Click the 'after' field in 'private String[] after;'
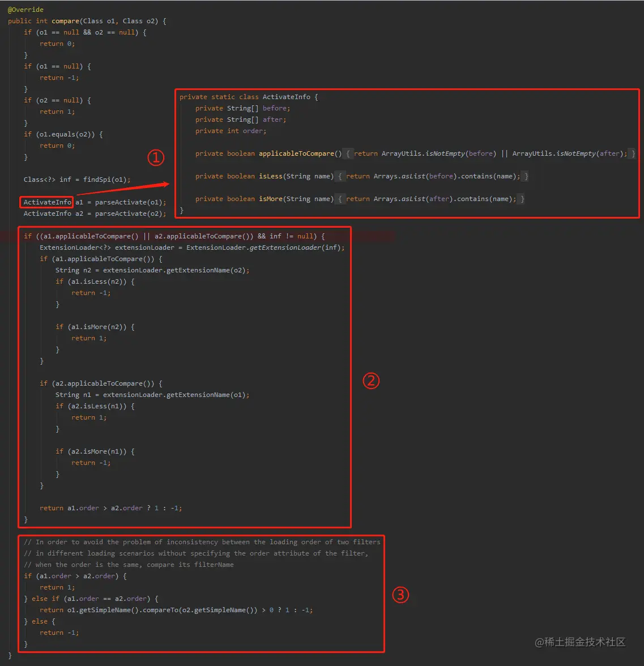Screen dimensions: 644x666 tap(272, 120)
